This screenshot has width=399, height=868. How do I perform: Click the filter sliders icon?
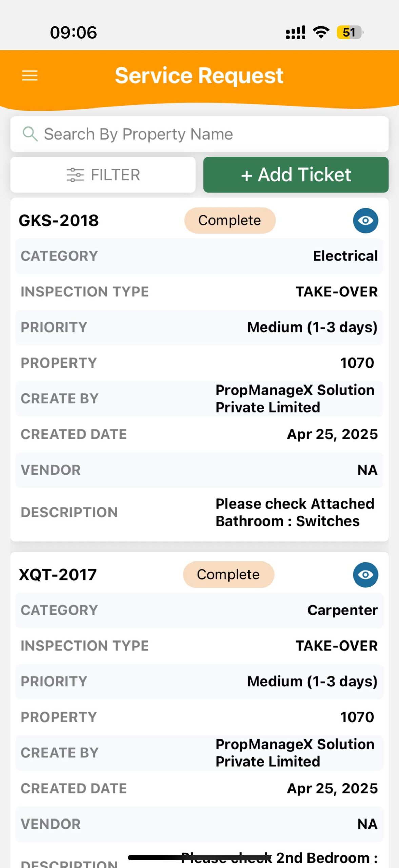click(x=75, y=175)
